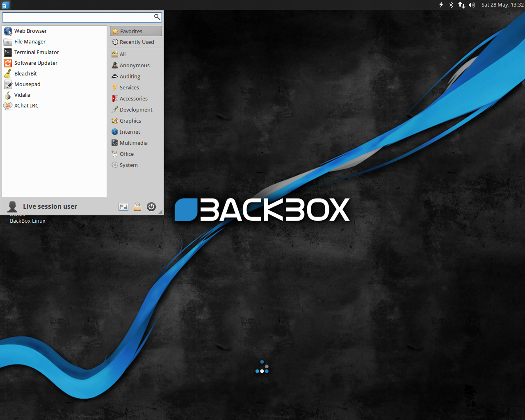525x420 pixels.
Task: Open BleachBit system cleaner
Action: 25,73
